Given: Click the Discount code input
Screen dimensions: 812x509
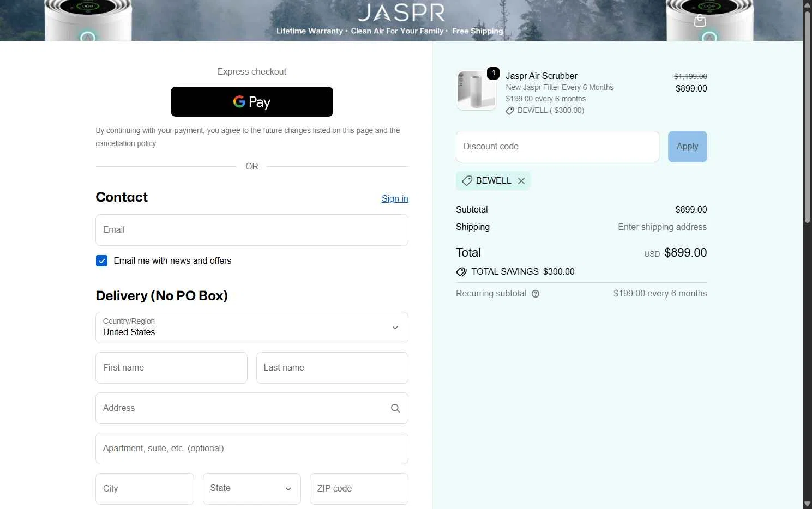Looking at the screenshot, I should pyautogui.click(x=557, y=147).
